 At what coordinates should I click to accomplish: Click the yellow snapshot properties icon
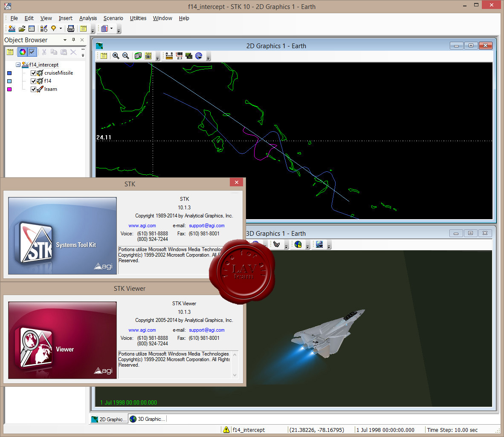tap(148, 56)
